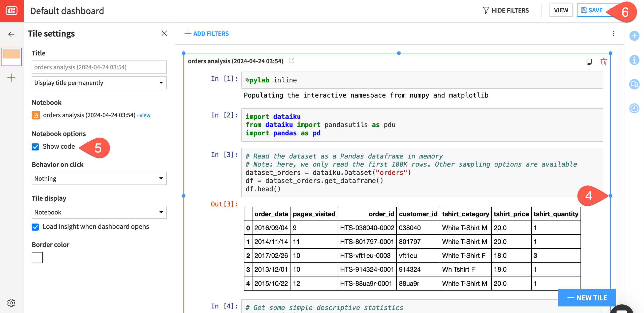Add a new dashboard page with the plus
Screen dimensions: 644x313
[x=11, y=78]
